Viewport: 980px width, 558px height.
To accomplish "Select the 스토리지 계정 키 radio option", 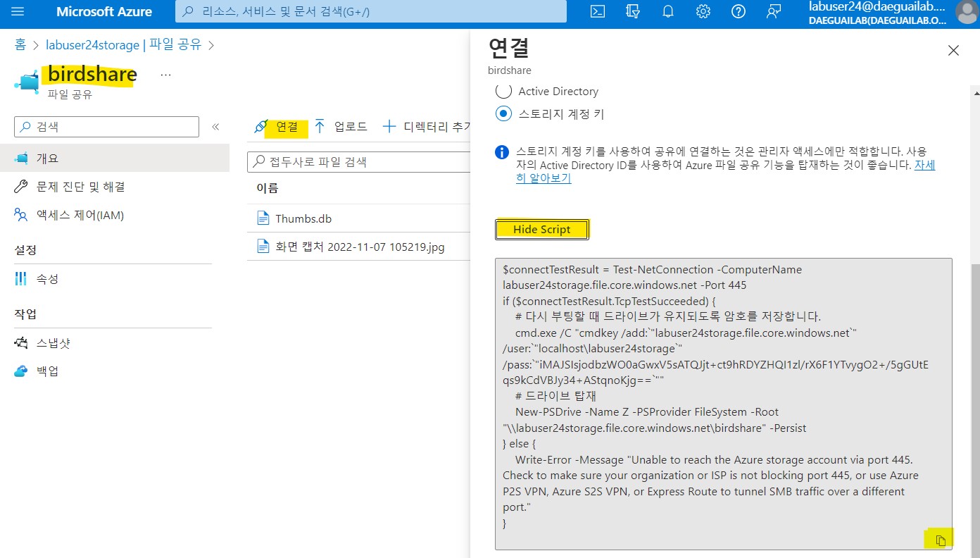I will click(x=504, y=113).
